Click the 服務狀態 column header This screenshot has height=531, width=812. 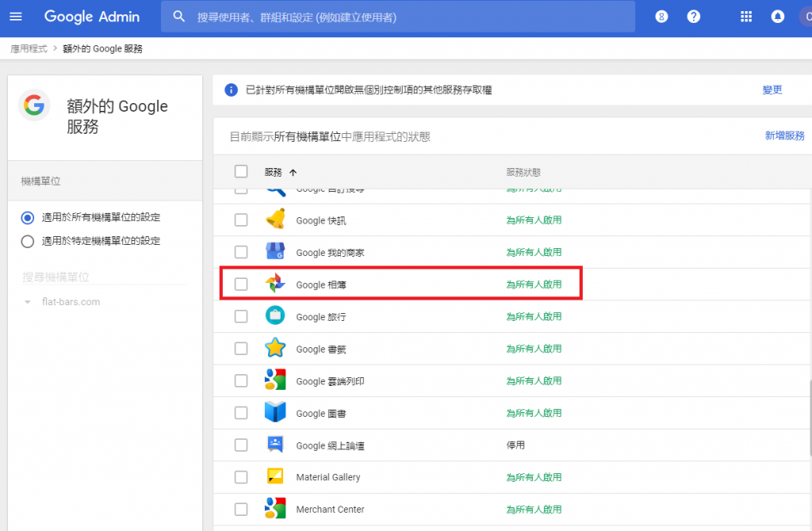tap(523, 172)
